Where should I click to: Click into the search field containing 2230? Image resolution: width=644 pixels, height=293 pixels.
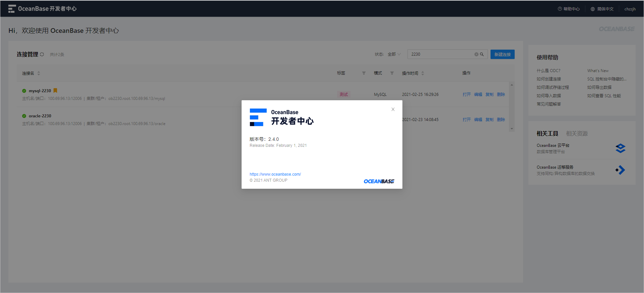click(442, 54)
